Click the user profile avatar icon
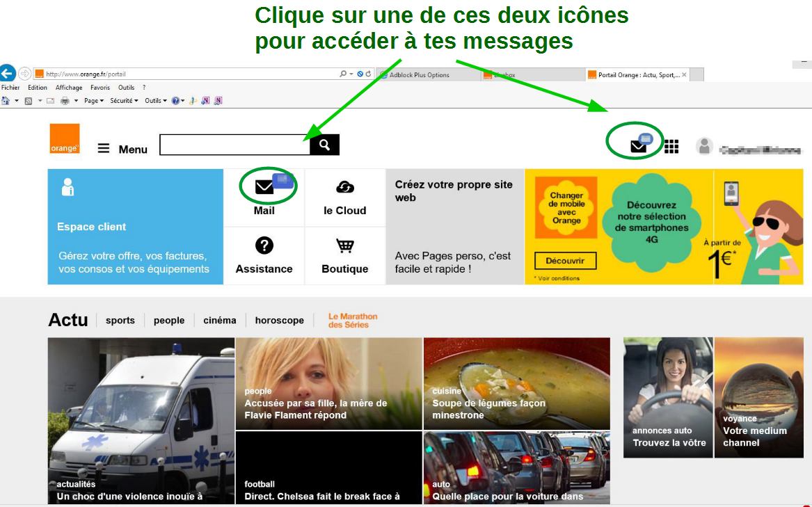This screenshot has width=812, height=507. 704,147
